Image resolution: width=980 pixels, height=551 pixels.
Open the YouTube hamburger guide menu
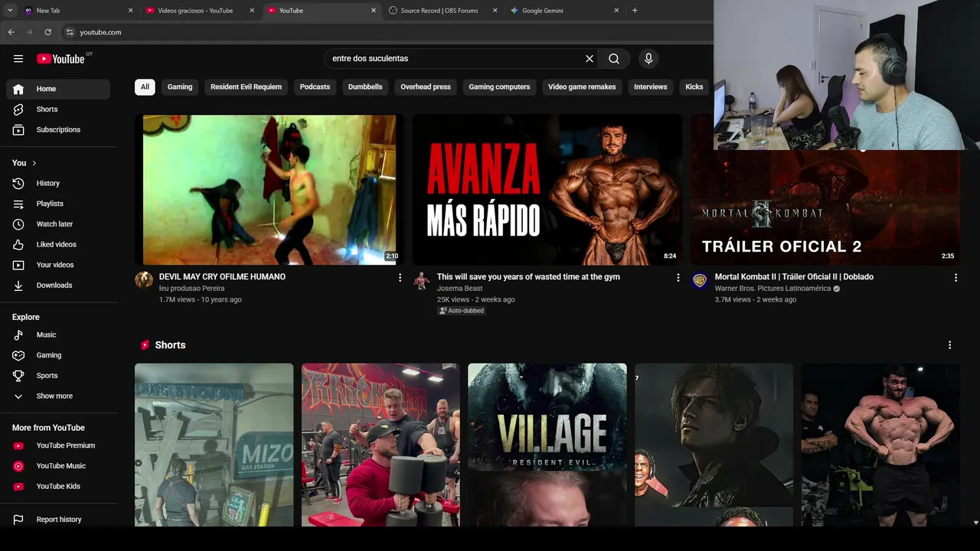click(x=18, y=59)
